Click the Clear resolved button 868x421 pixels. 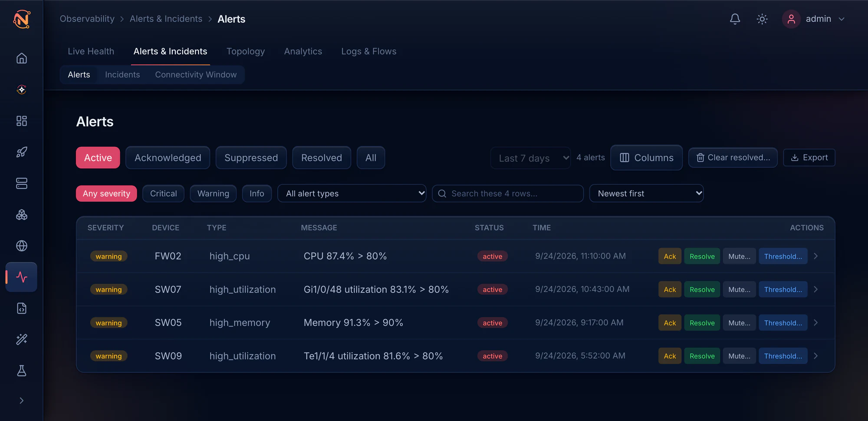[x=733, y=158]
